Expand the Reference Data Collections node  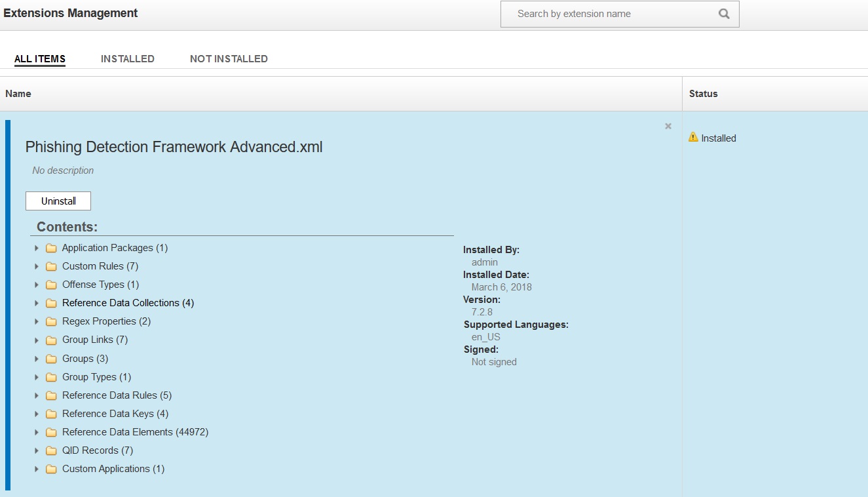point(37,304)
